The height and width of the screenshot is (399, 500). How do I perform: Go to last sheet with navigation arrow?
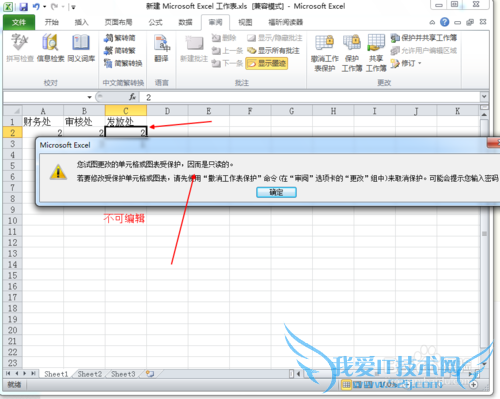tap(33, 374)
